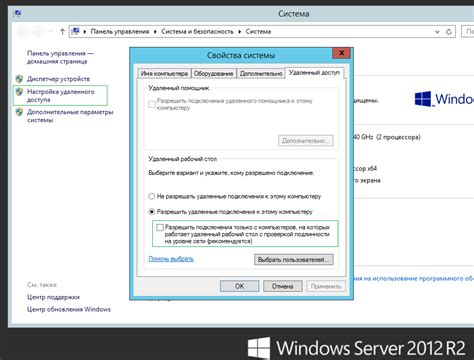Image resolution: width=474 pixels, height=360 pixels.
Task: Select Разрешать удаленные подключения radio button
Action: 152,212
